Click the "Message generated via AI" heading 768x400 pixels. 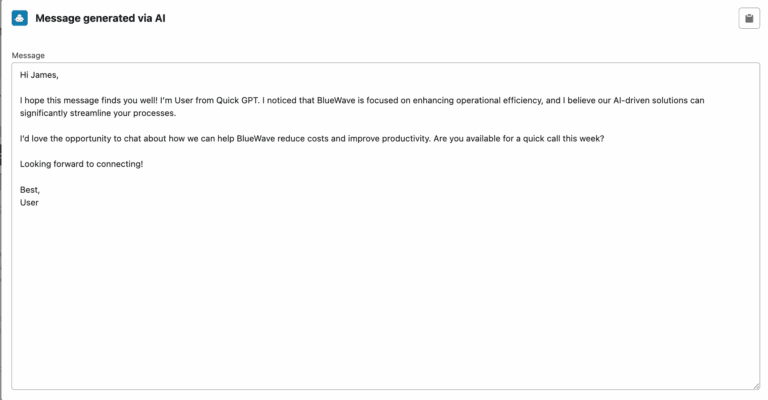[100, 18]
